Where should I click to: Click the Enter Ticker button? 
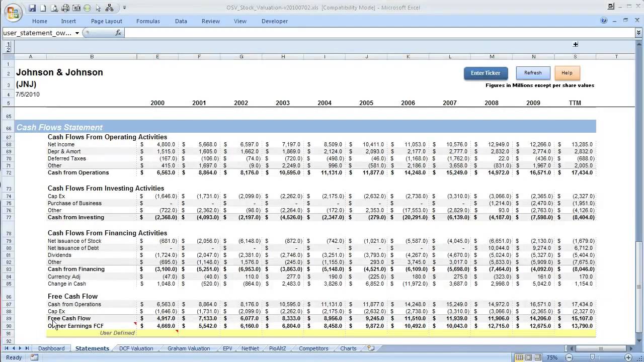(486, 73)
